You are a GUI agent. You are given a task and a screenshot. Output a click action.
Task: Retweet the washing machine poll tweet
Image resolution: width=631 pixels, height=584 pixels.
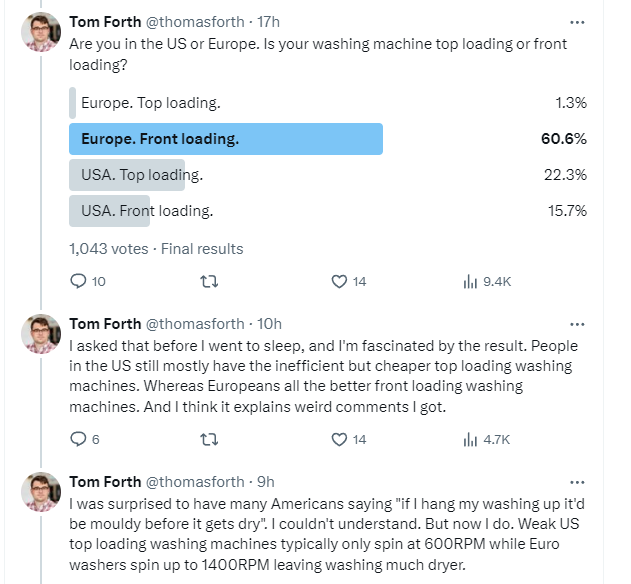point(209,281)
